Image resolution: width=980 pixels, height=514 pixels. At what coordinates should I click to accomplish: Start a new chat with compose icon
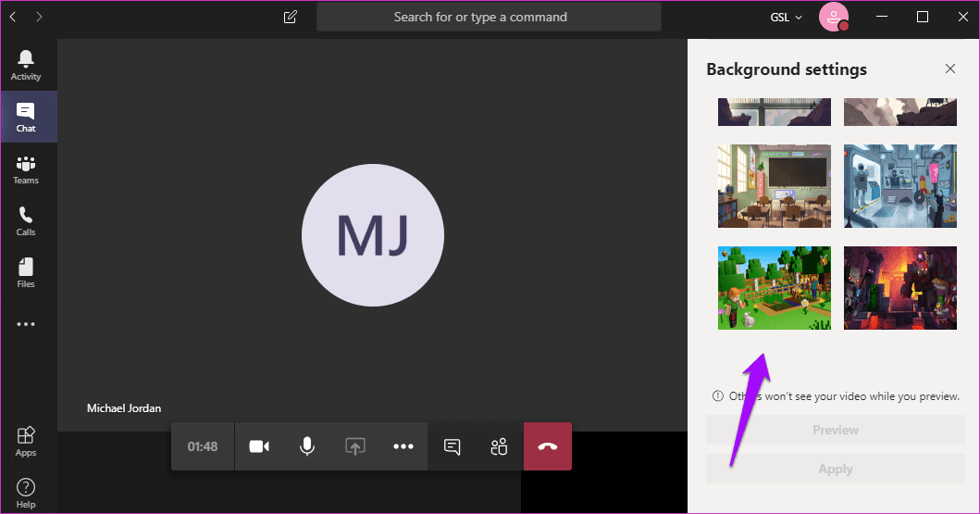point(291,17)
